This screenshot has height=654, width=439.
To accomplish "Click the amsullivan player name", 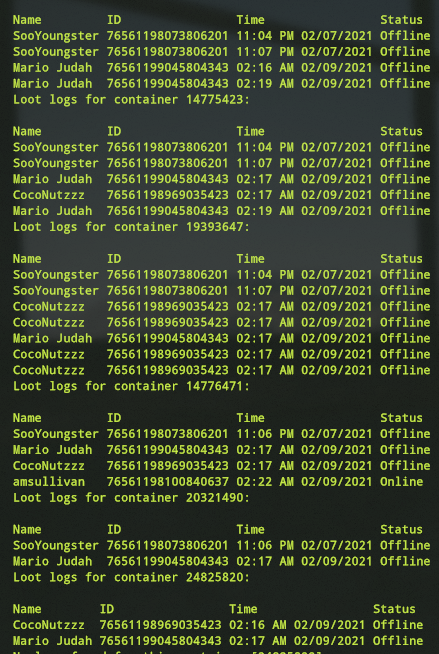I will click(49, 481).
